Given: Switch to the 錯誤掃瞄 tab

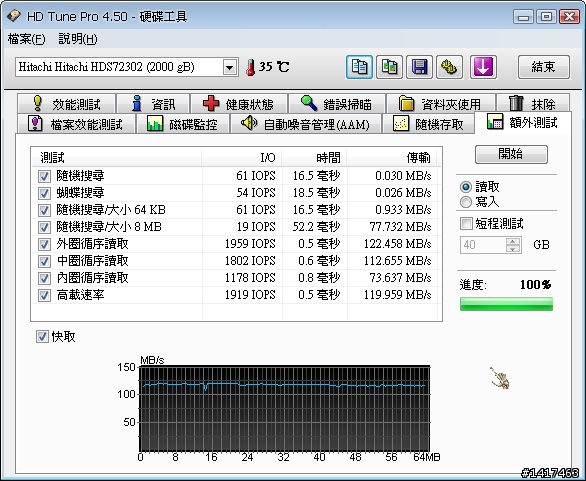Looking at the screenshot, I should pos(337,104).
